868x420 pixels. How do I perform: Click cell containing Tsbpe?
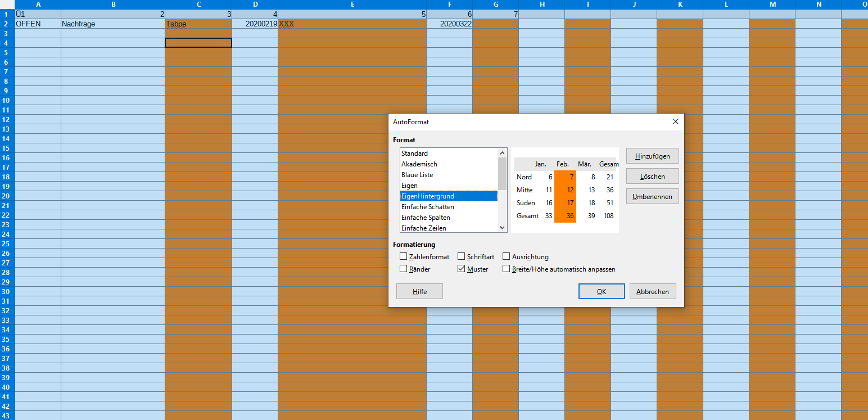pyautogui.click(x=198, y=24)
